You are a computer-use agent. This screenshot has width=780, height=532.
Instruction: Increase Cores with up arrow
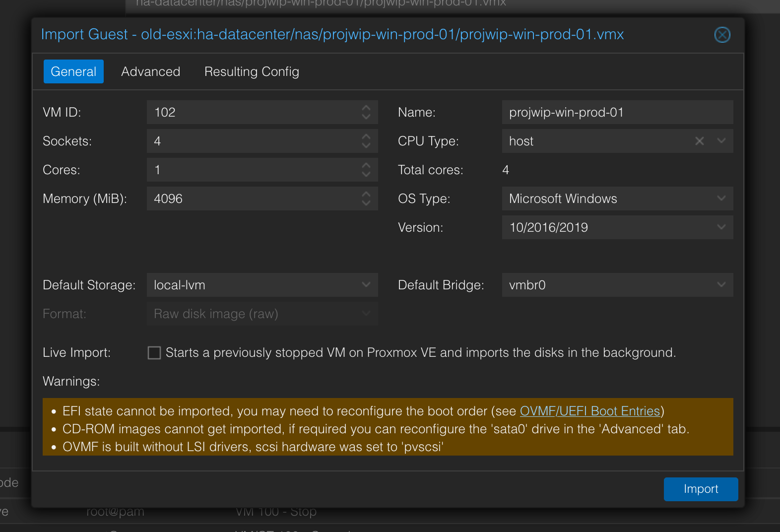366,165
